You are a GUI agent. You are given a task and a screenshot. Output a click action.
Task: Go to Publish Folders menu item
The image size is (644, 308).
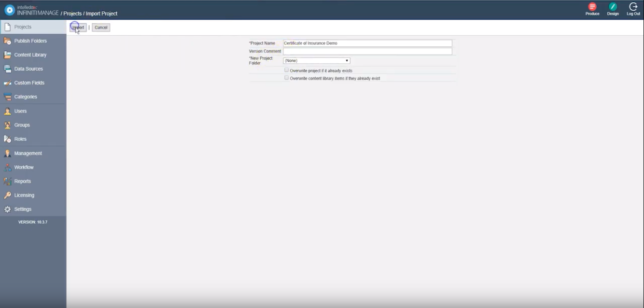pyautogui.click(x=33, y=41)
